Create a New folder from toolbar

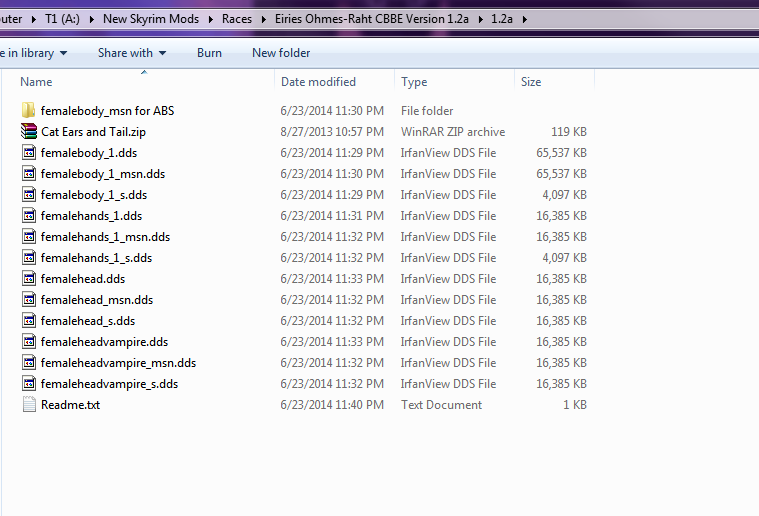[x=281, y=53]
